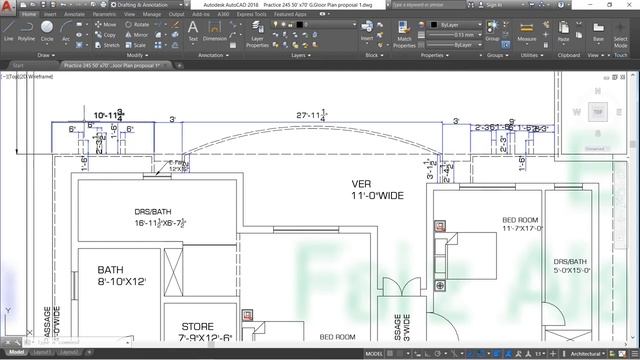Screen dimensions: 640x360
Task: Open the Express Tools ribbon tab
Action: click(251, 14)
